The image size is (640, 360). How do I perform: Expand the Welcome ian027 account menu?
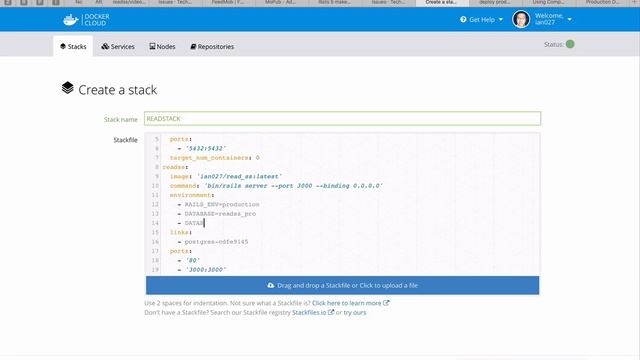553,19
